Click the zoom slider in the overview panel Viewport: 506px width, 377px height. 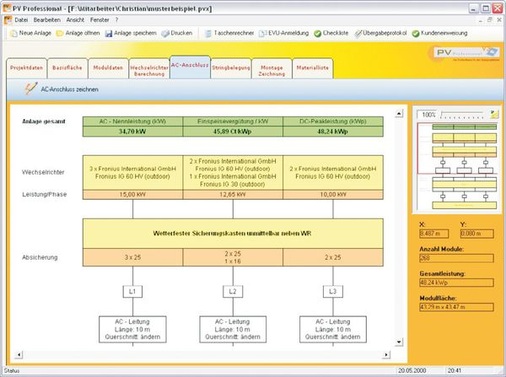point(462,115)
